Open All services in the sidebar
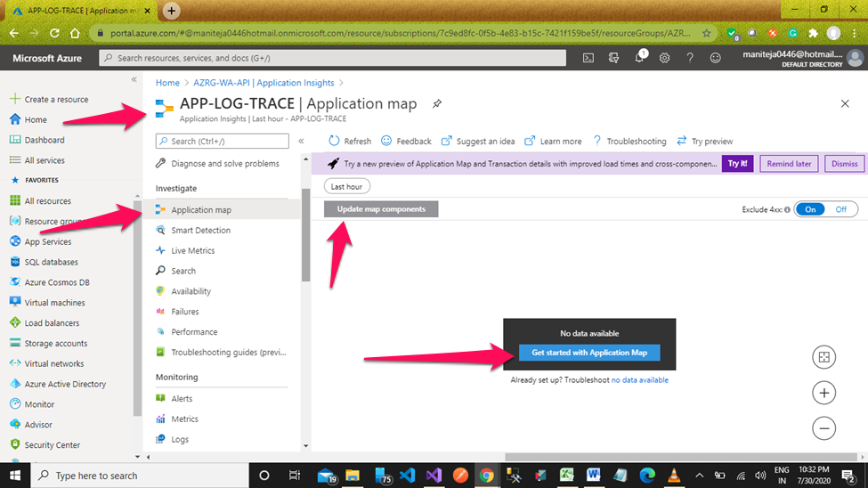This screenshot has height=488, width=868. pyautogui.click(x=37, y=160)
